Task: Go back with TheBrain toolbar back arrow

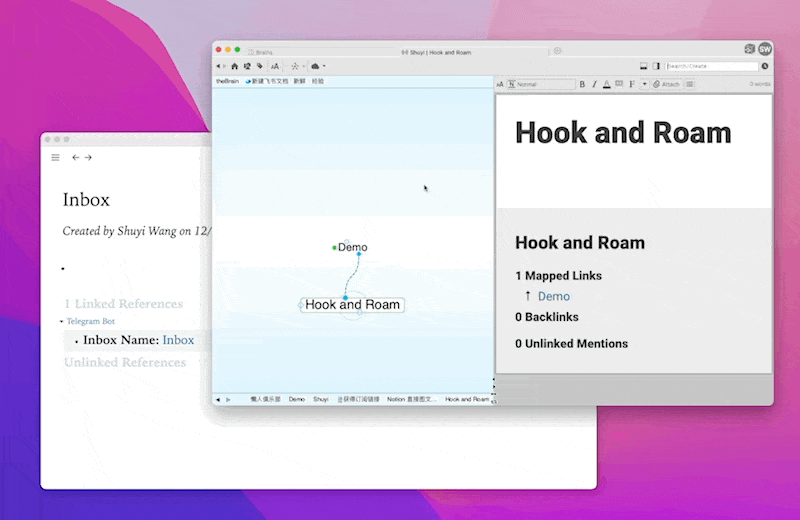Action: (218, 66)
